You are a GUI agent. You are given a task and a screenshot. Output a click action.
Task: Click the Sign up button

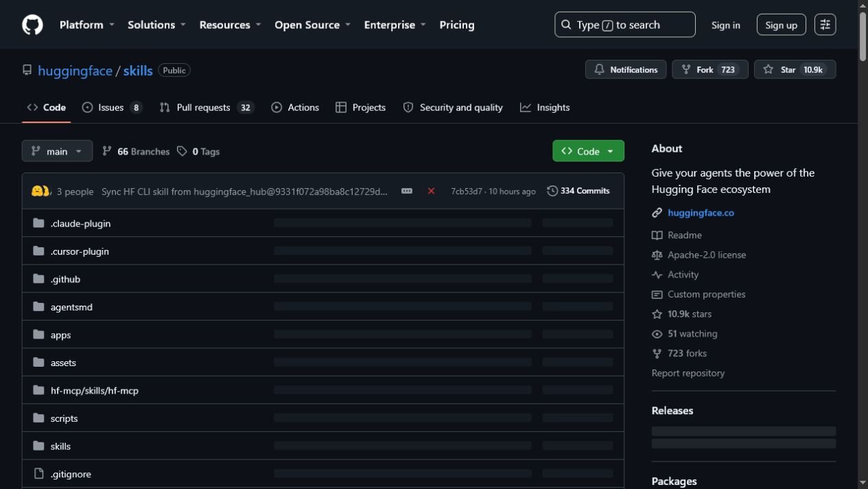[781, 25]
